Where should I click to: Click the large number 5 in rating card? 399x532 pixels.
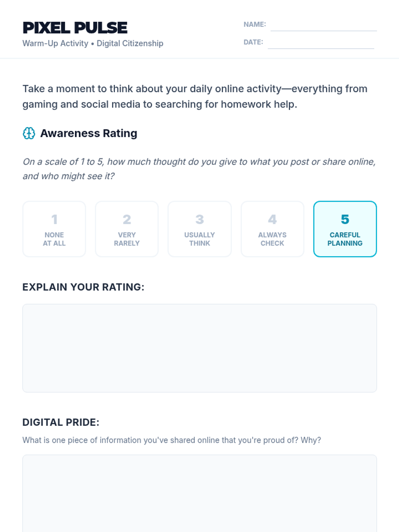pos(345,219)
